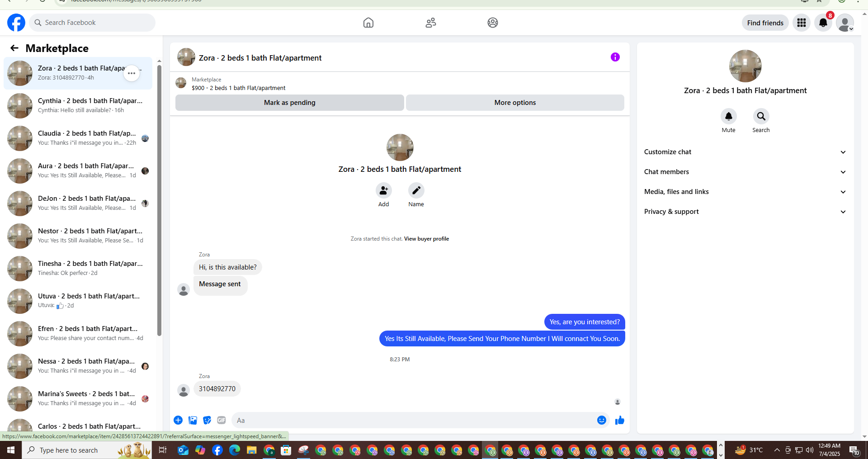
Task: Expand Media, files and links section
Action: tap(745, 192)
